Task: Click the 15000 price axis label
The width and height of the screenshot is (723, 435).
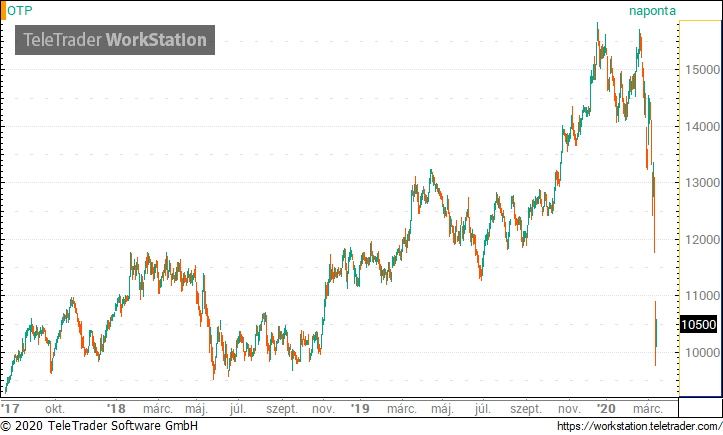Action: (702, 70)
